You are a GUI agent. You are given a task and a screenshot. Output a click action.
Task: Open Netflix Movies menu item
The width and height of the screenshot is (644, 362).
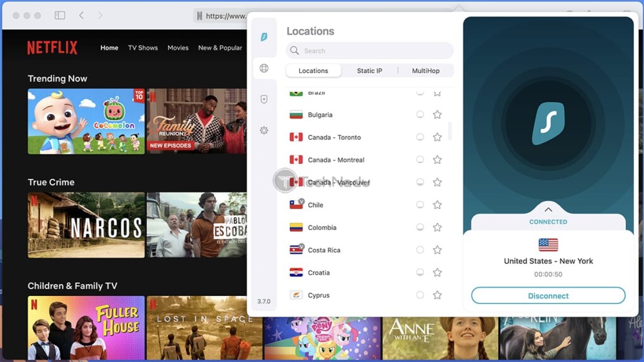tap(178, 48)
